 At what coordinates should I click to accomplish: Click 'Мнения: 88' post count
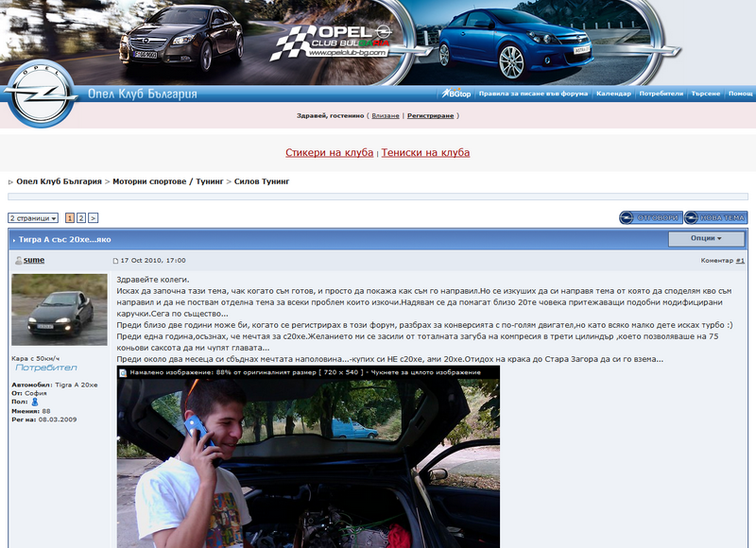click(x=31, y=412)
